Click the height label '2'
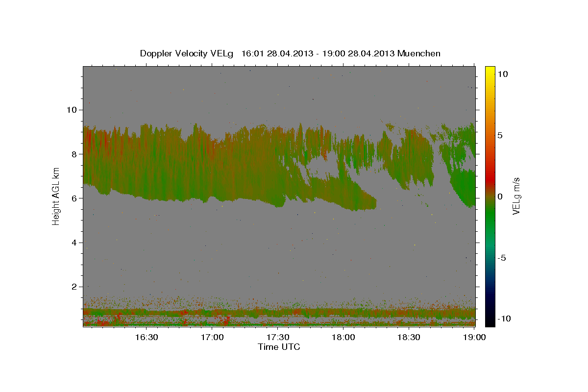 pos(74,287)
